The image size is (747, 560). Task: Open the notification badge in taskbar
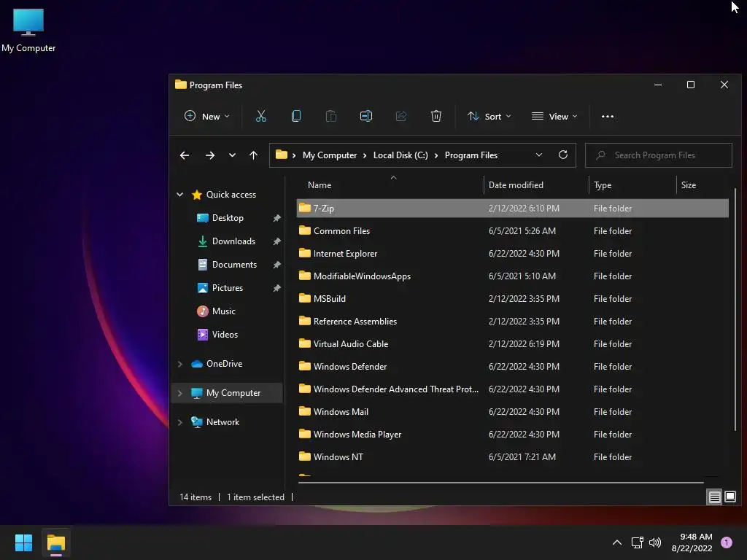[727, 542]
